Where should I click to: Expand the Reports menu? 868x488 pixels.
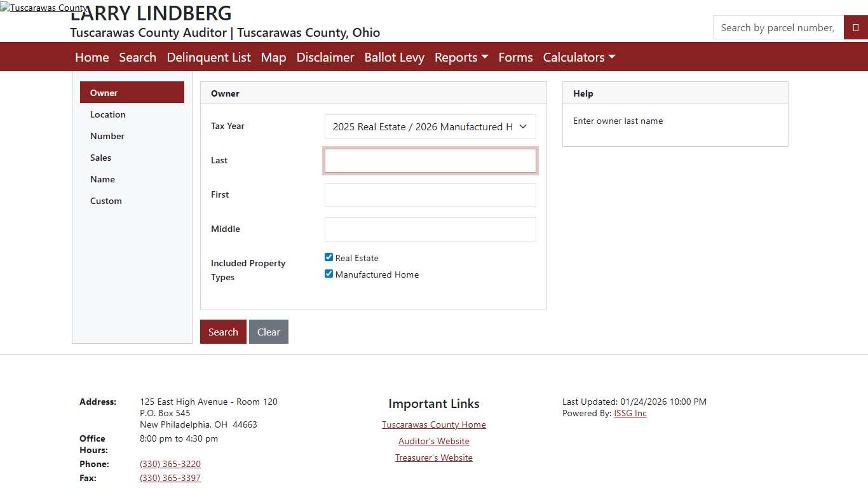pos(461,57)
